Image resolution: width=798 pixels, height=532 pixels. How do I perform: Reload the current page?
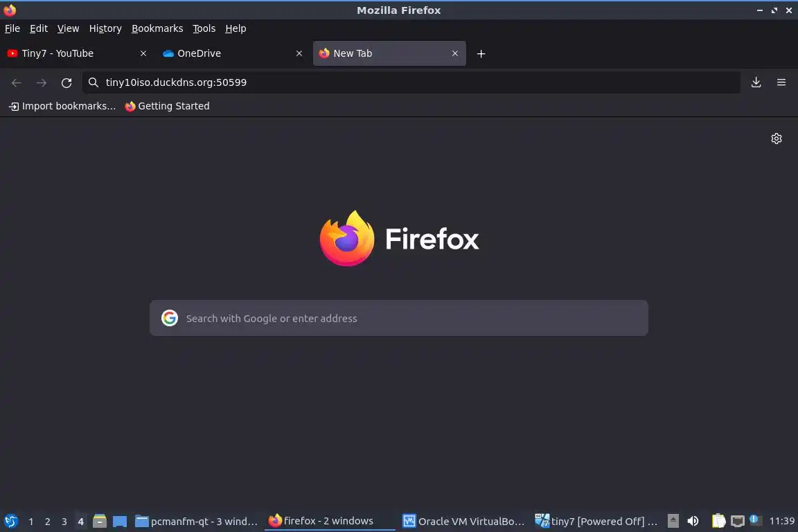point(66,82)
